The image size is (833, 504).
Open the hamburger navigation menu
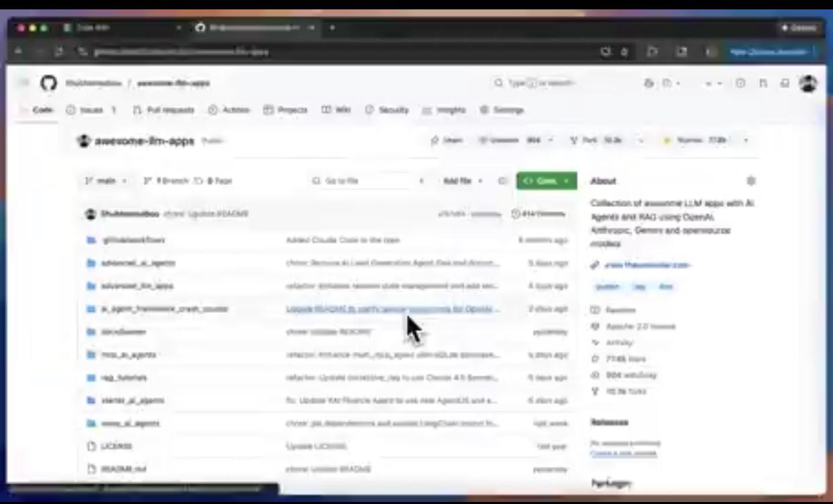click(x=24, y=83)
